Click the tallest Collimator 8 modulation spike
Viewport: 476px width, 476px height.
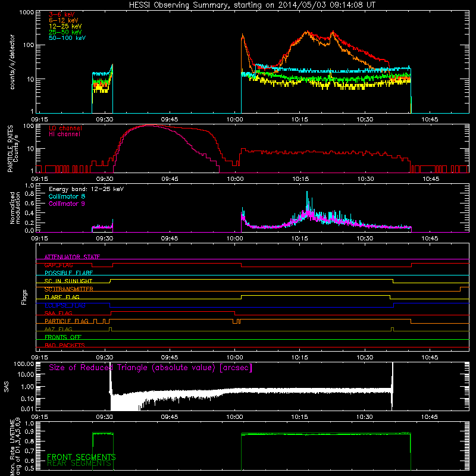click(307, 201)
